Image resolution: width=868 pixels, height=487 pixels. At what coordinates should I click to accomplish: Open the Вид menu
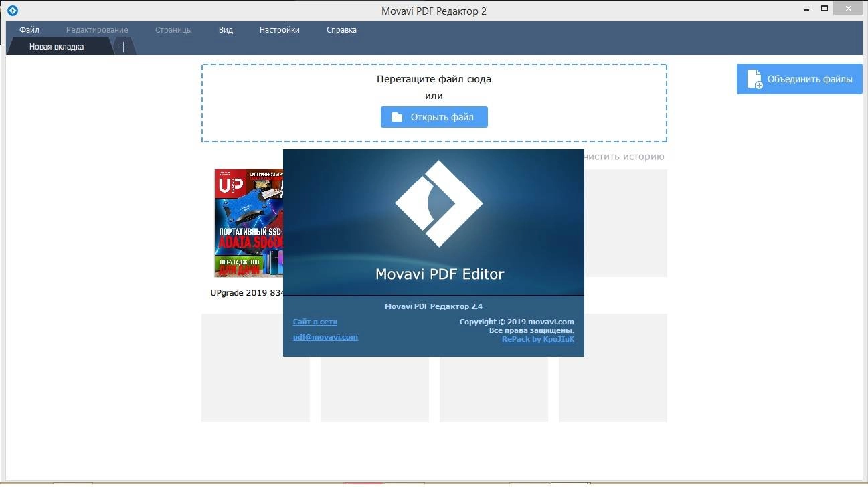pyautogui.click(x=226, y=30)
